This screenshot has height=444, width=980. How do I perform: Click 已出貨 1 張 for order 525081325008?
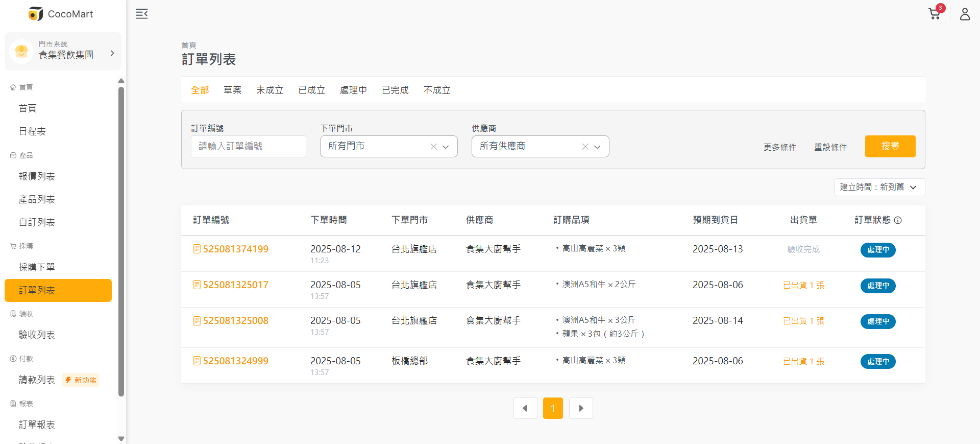point(803,321)
